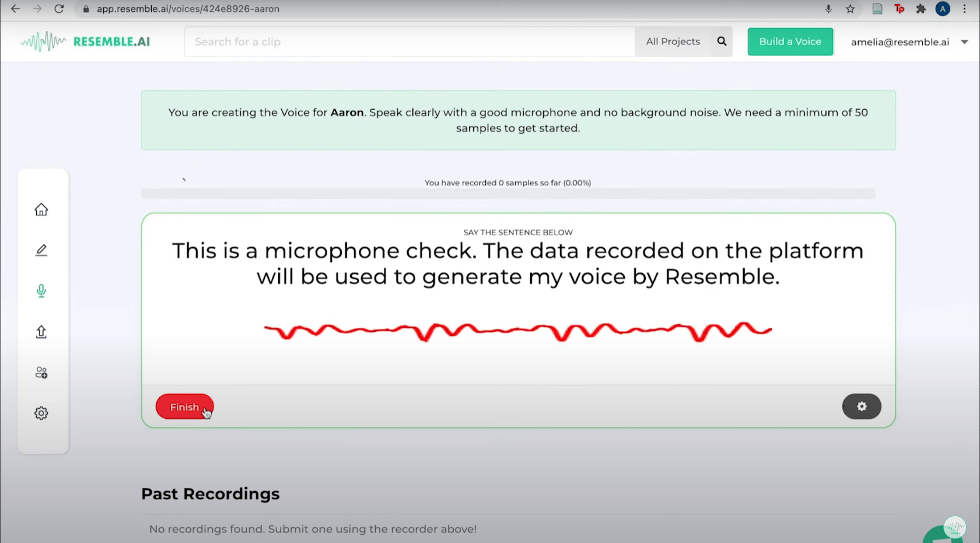980x543 pixels.
Task: Click the Past Recordings heading
Action: point(210,493)
